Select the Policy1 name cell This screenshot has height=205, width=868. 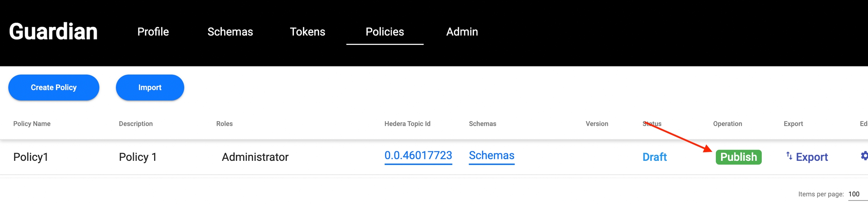31,157
